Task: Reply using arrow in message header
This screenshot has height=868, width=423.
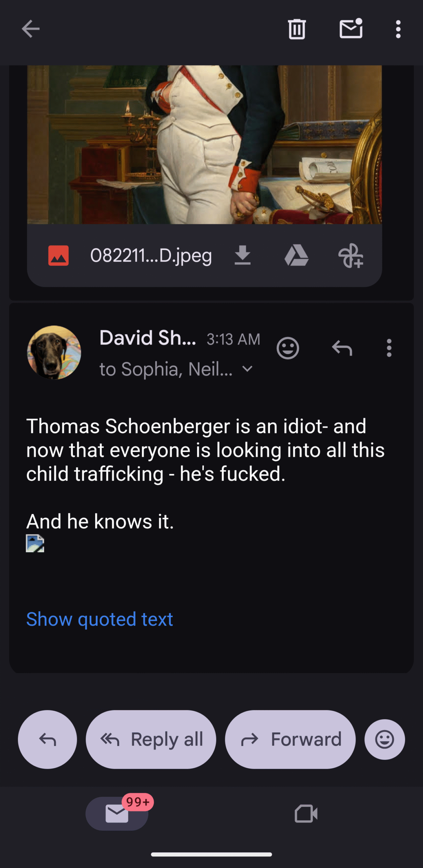Action: click(342, 348)
